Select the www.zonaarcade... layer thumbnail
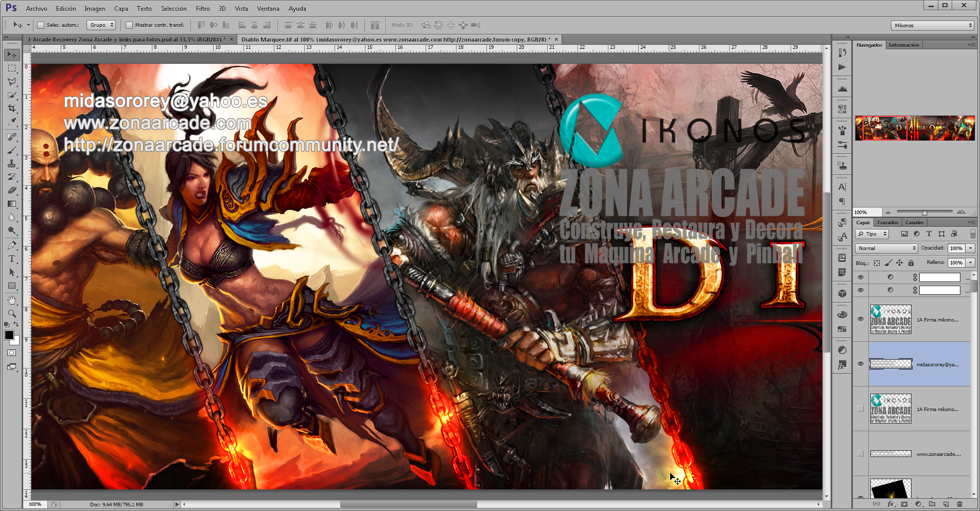The image size is (980, 511). click(890, 454)
